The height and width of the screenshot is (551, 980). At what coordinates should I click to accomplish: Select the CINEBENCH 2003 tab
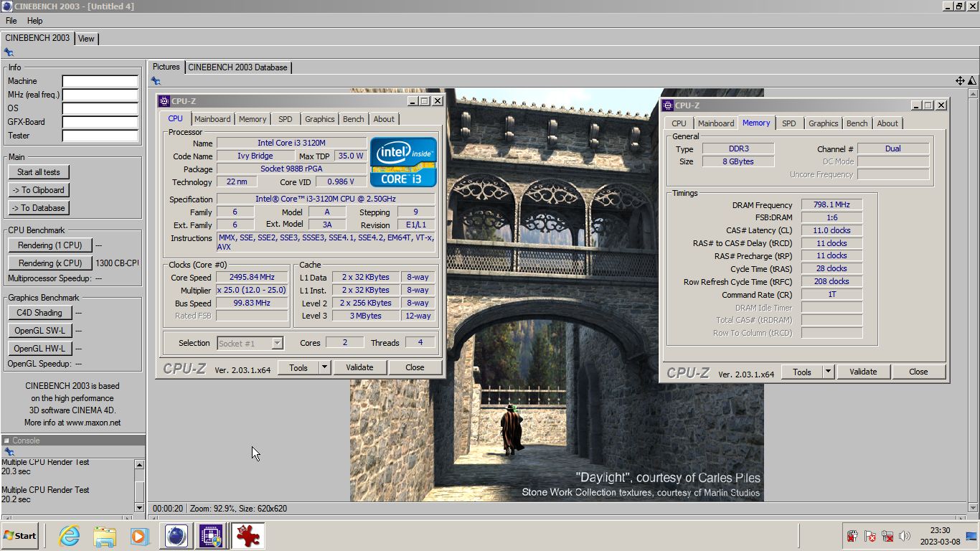click(x=37, y=38)
